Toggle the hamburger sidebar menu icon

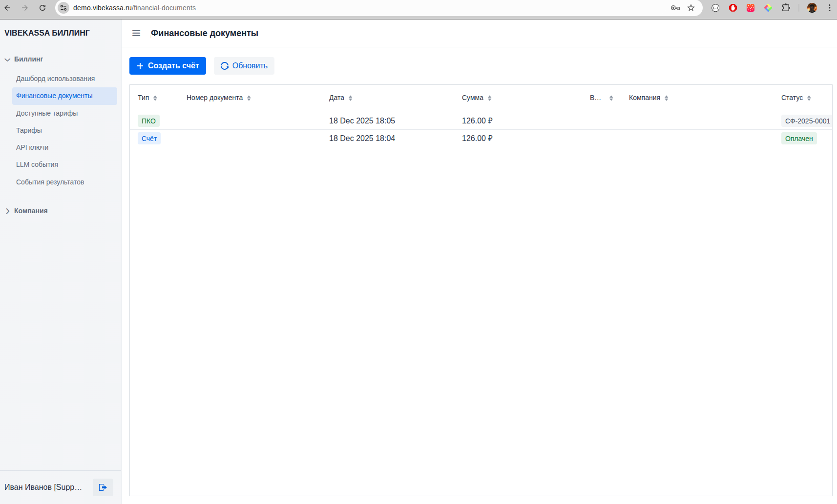pos(136,33)
